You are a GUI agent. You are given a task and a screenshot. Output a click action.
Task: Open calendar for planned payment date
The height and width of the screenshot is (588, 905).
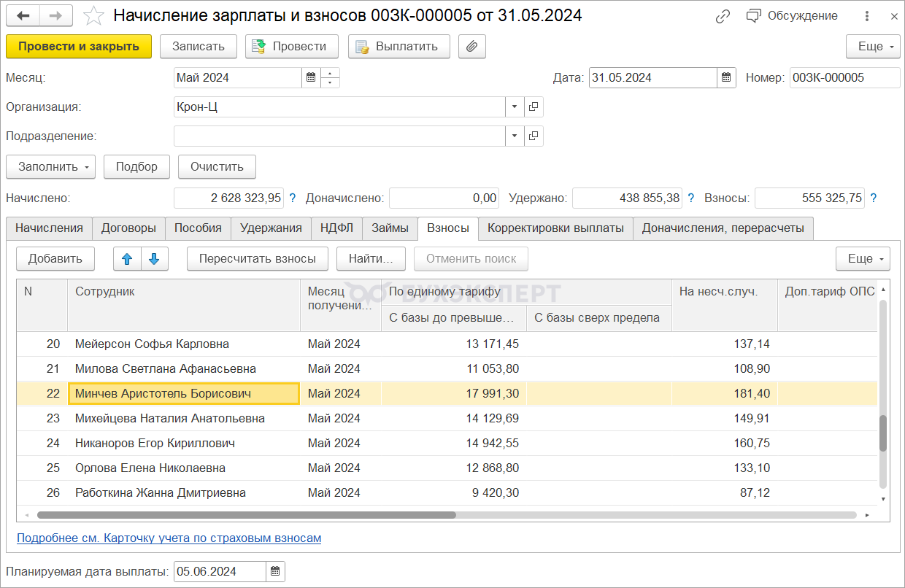pyautogui.click(x=275, y=571)
